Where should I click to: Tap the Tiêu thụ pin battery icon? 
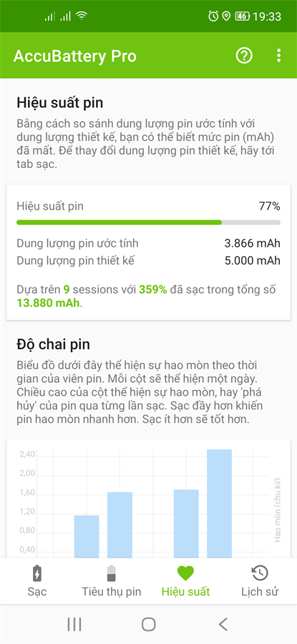tap(111, 573)
